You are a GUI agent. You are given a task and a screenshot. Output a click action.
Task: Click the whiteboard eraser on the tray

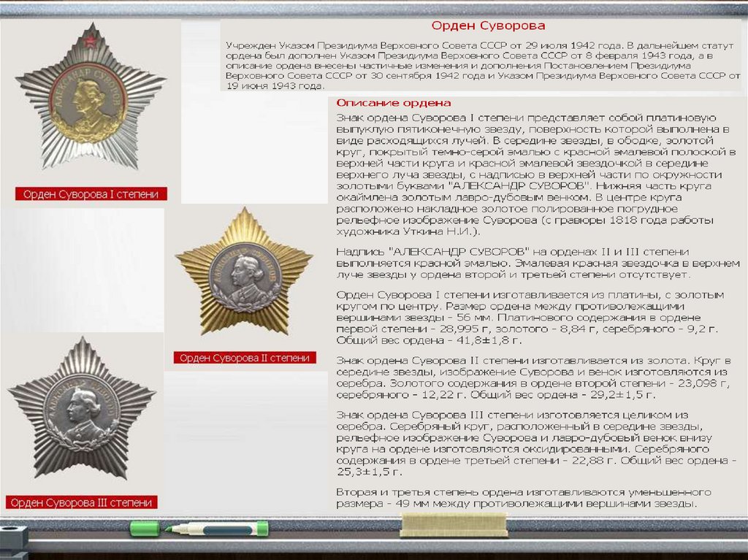coord(453,525)
